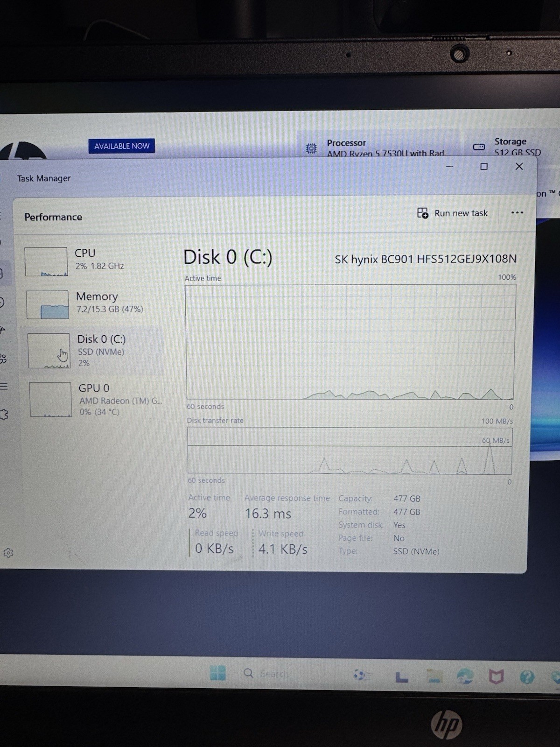Open the three-dot more options menu
The width and height of the screenshot is (560, 747).
click(x=517, y=213)
